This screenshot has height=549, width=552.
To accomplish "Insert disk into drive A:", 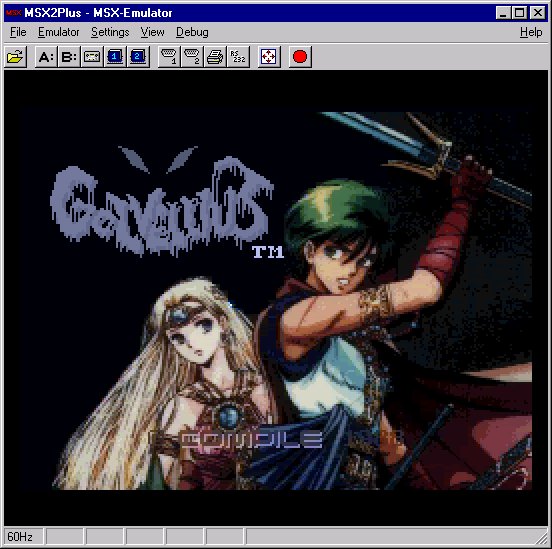I will (x=46, y=57).
